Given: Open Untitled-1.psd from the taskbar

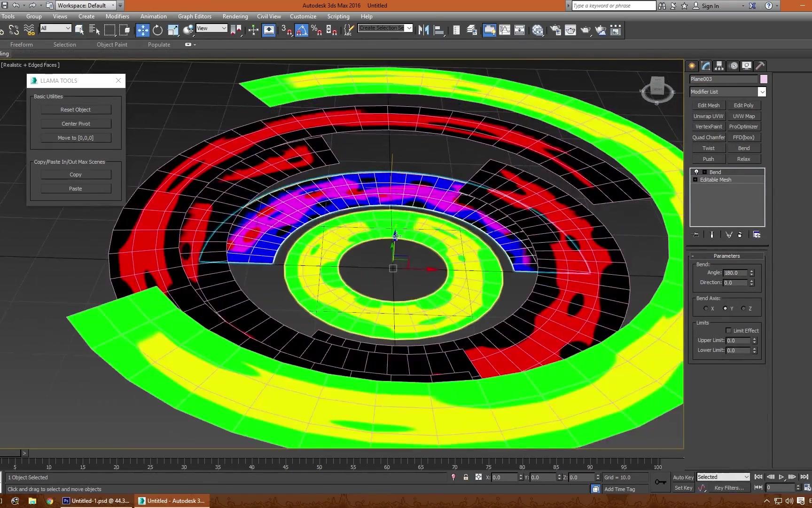Looking at the screenshot, I should [96, 500].
